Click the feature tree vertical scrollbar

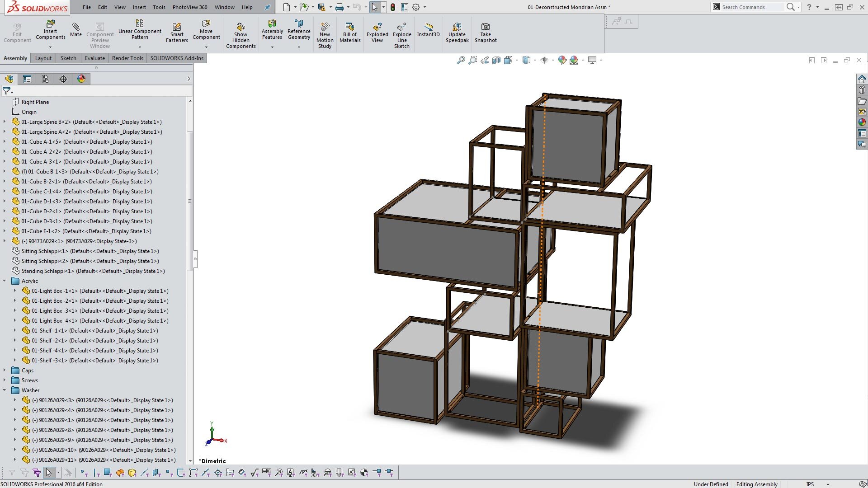tap(190, 201)
